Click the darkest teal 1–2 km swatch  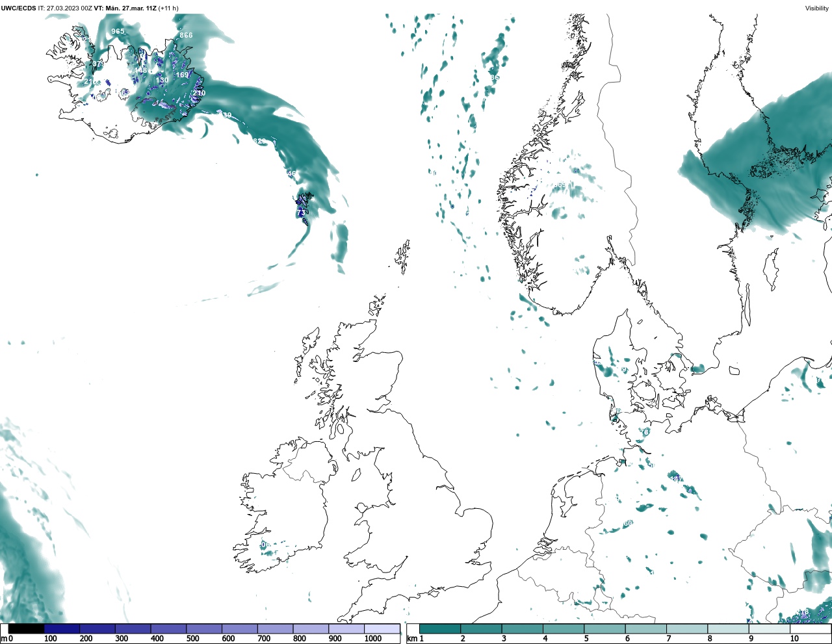pyautogui.click(x=440, y=629)
